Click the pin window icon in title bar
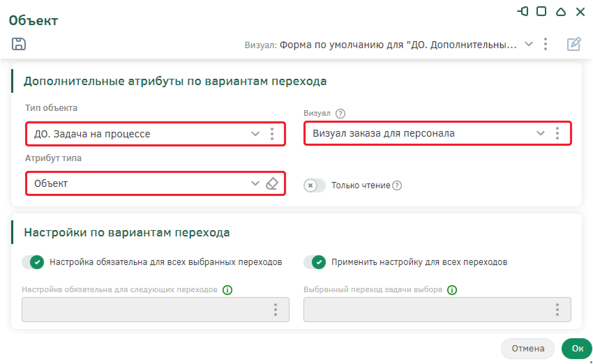593x364 pixels. tap(523, 12)
